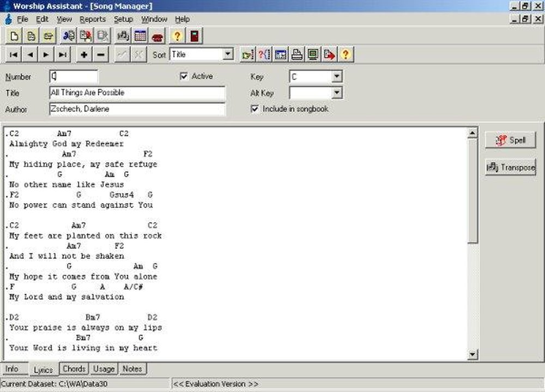
Task: Click the screen preview toolbar icon
Action: (x=313, y=54)
